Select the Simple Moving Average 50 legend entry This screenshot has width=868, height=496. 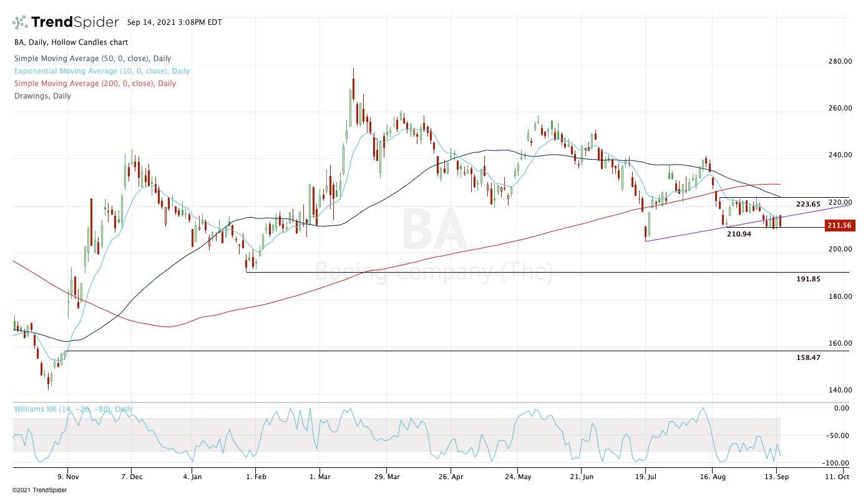(92, 59)
